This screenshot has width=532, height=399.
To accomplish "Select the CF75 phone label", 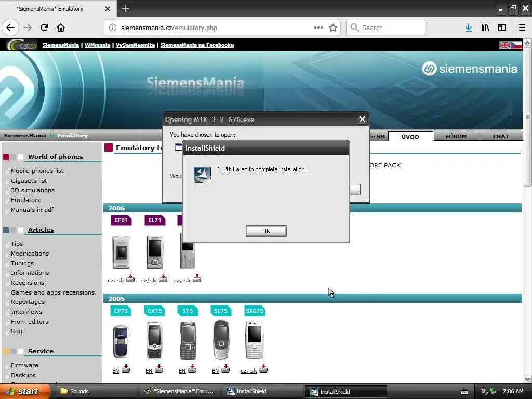I will pos(121,311).
